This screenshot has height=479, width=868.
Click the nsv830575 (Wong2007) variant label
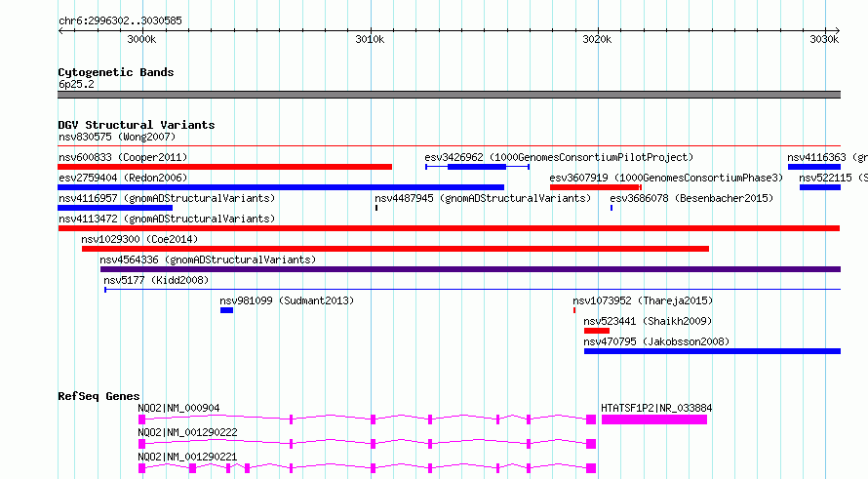pyautogui.click(x=117, y=137)
